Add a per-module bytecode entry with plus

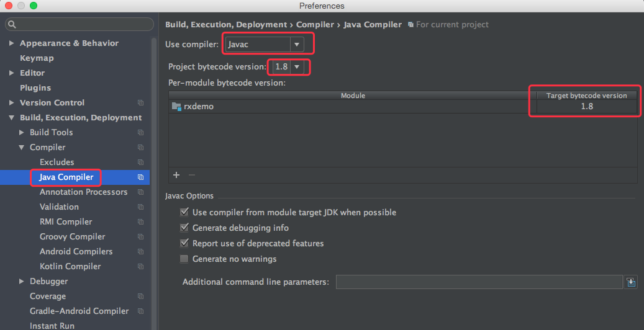(176, 175)
